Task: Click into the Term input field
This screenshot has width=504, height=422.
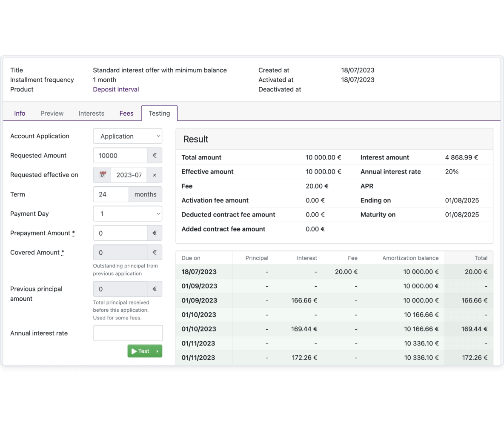Action: click(111, 194)
